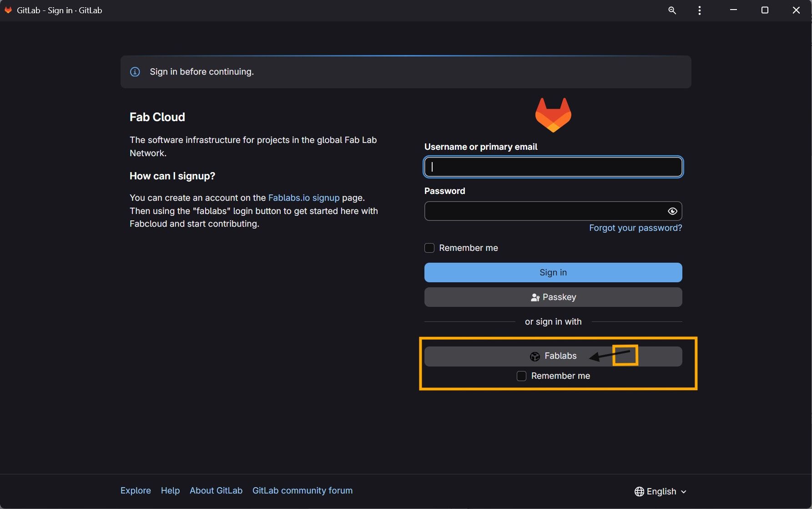Visit the GitLab community forum link
Viewport: 812px width, 509px height.
[x=303, y=491]
